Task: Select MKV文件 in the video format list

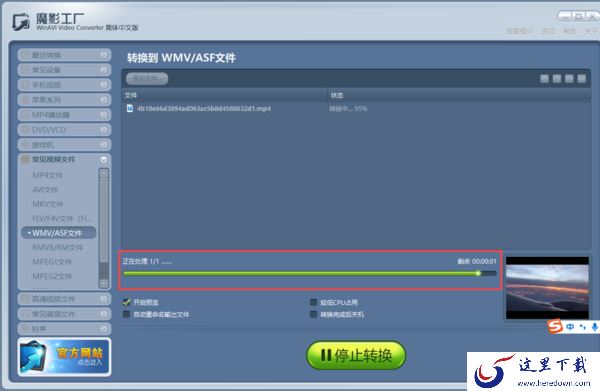Action: tap(47, 204)
